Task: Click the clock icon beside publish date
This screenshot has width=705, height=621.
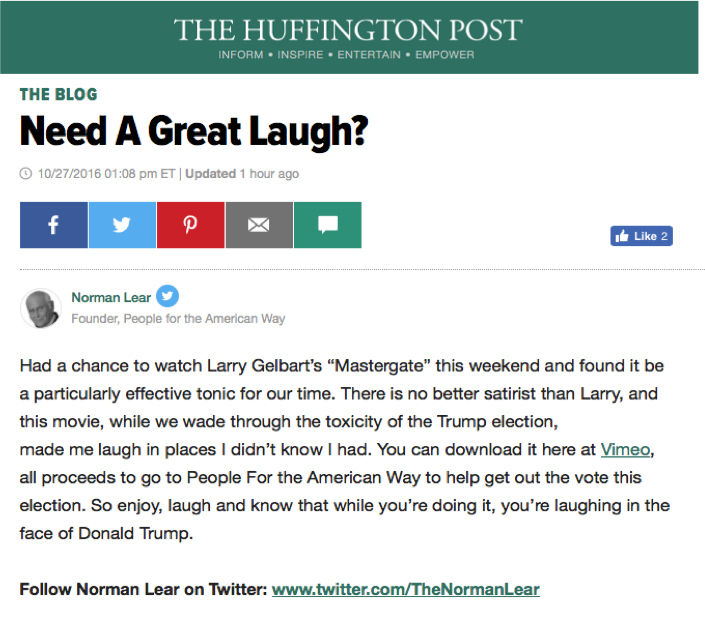Action: pos(26,174)
